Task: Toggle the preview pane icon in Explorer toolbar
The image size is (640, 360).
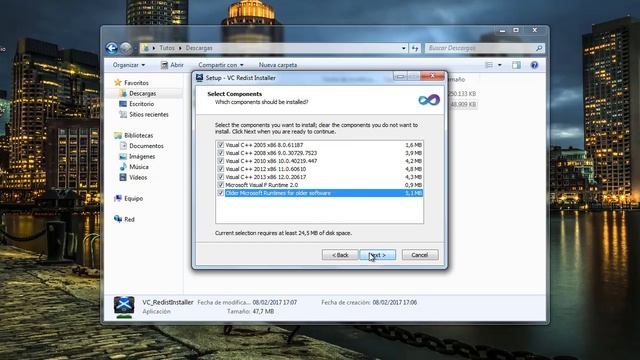Action: [x=516, y=65]
